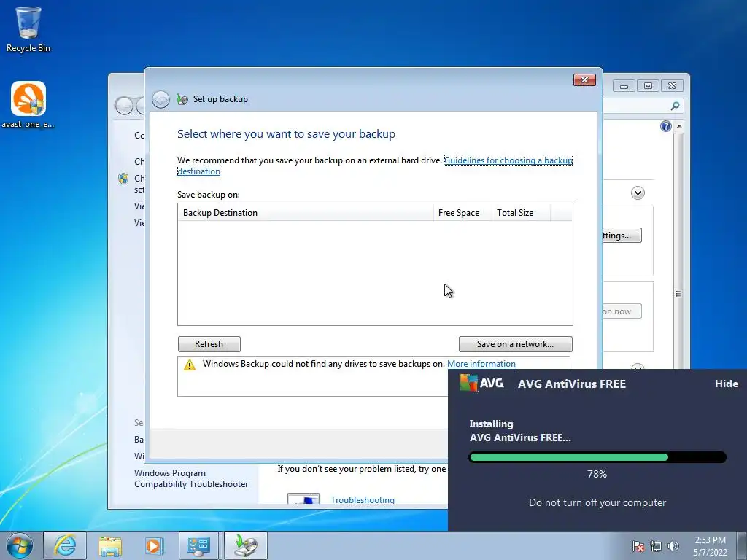Open the Recycle Bin desktop icon
Image resolution: width=747 pixels, height=560 pixels.
(x=28, y=28)
